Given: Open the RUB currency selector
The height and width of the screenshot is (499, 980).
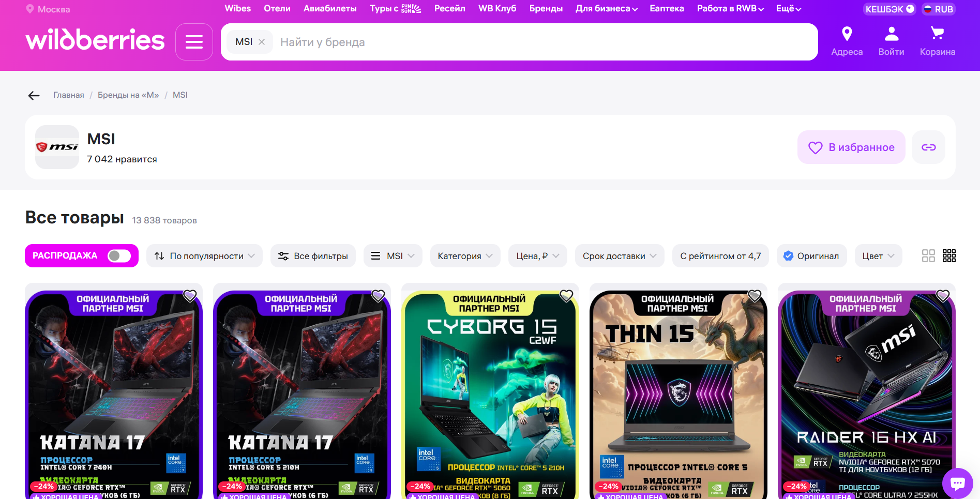Looking at the screenshot, I should 938,9.
